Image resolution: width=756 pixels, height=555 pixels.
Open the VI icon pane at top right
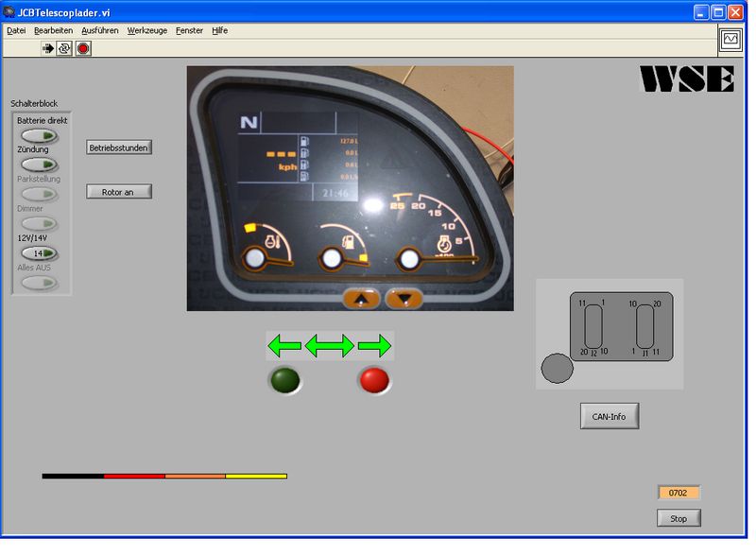[730, 39]
